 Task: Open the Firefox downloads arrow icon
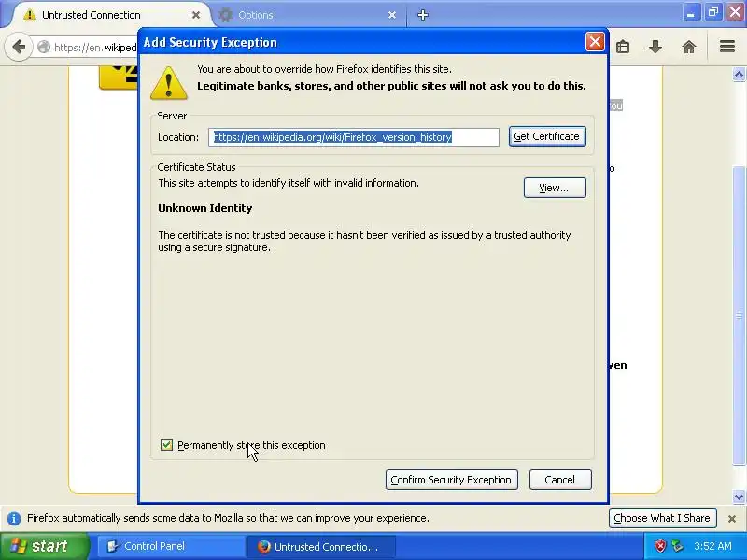[655, 47]
